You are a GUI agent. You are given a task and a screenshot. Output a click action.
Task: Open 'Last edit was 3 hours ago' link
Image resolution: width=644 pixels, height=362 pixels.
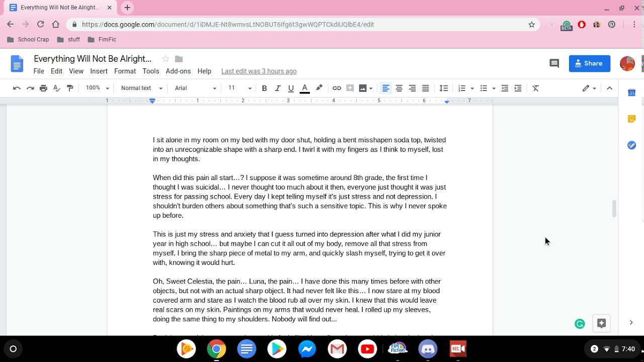pos(259,71)
